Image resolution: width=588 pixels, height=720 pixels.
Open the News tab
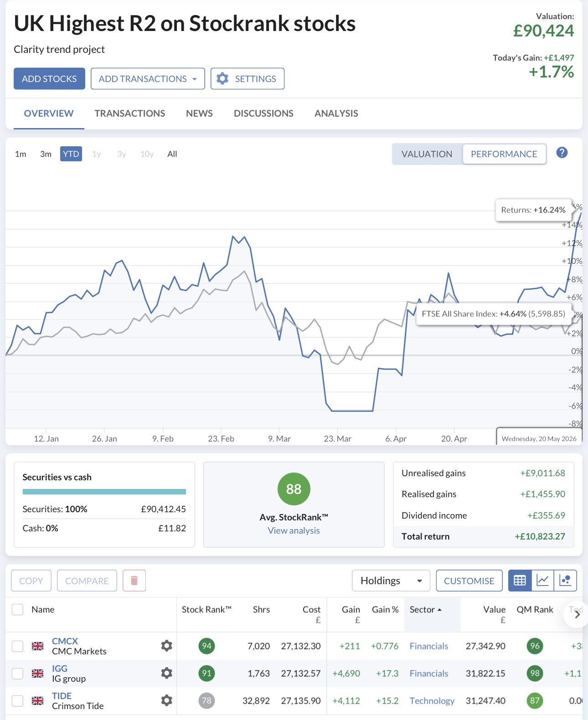point(199,113)
